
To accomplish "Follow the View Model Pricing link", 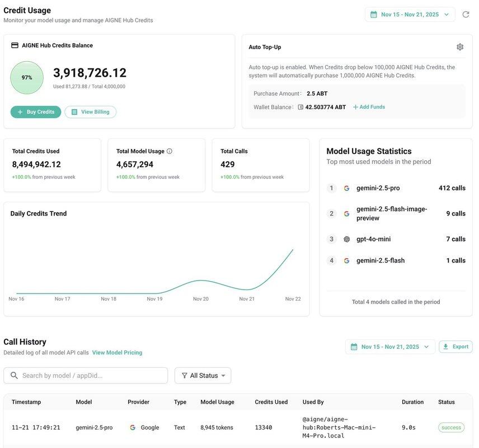I will 117,353.
